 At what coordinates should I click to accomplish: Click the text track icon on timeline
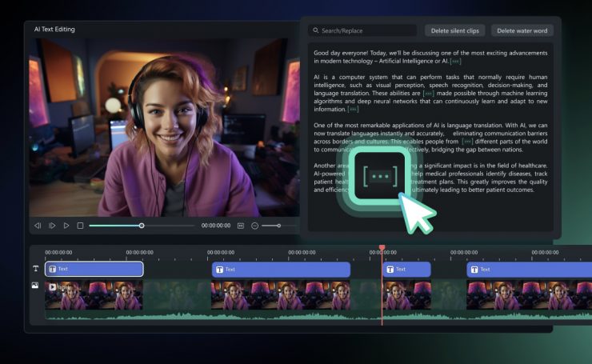[35, 270]
